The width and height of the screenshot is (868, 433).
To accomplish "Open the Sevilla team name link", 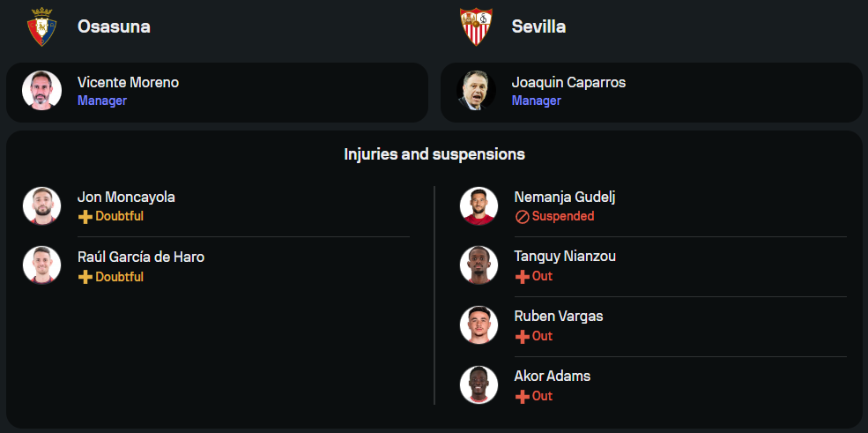I will point(538,26).
